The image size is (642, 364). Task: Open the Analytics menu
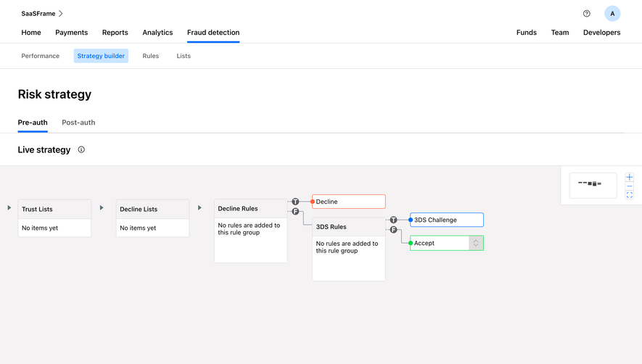point(157,33)
